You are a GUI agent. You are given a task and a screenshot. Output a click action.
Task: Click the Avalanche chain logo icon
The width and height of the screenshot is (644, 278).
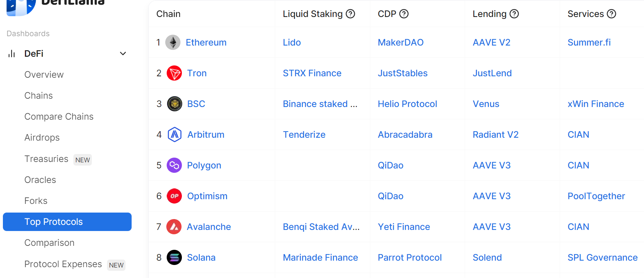(174, 227)
